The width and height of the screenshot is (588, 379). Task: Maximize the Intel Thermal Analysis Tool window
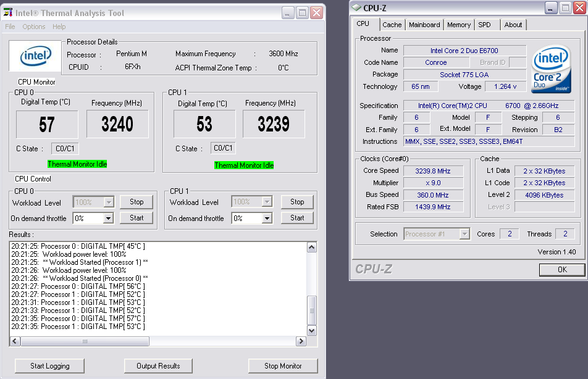[302, 13]
